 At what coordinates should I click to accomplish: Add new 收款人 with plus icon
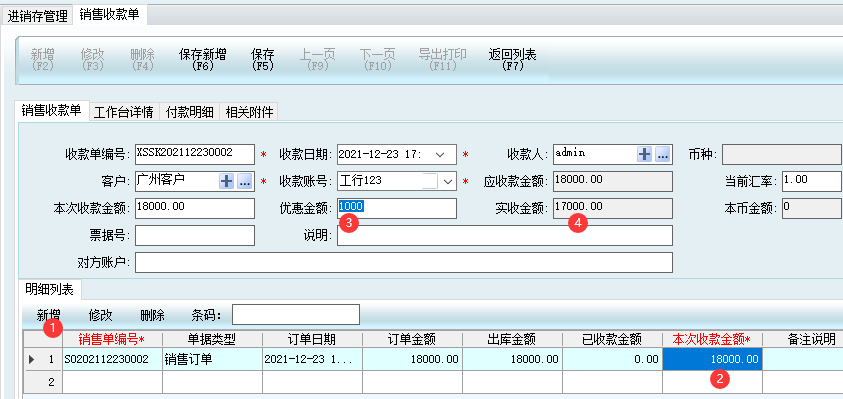[x=644, y=154]
